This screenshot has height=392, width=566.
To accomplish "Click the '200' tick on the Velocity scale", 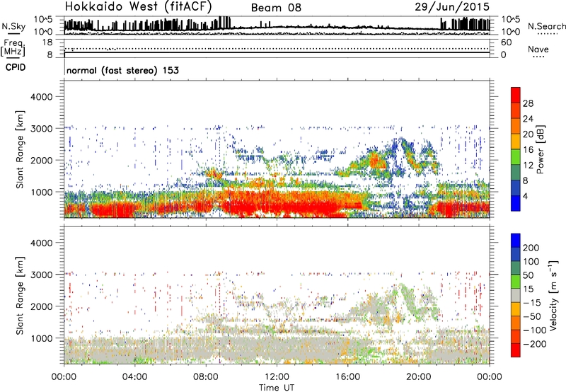I will (x=531, y=248).
